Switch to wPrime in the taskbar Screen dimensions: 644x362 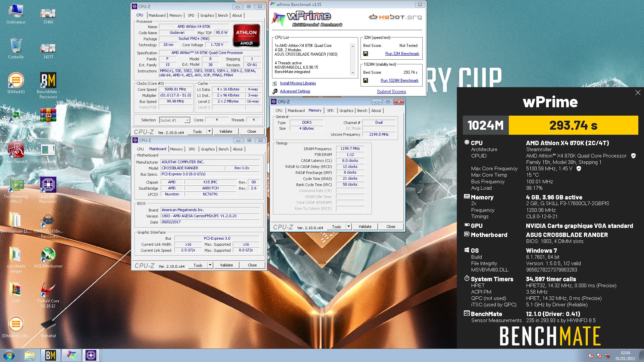tap(71, 355)
